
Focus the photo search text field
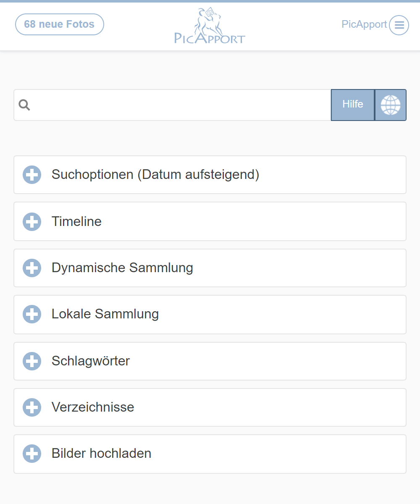181,105
